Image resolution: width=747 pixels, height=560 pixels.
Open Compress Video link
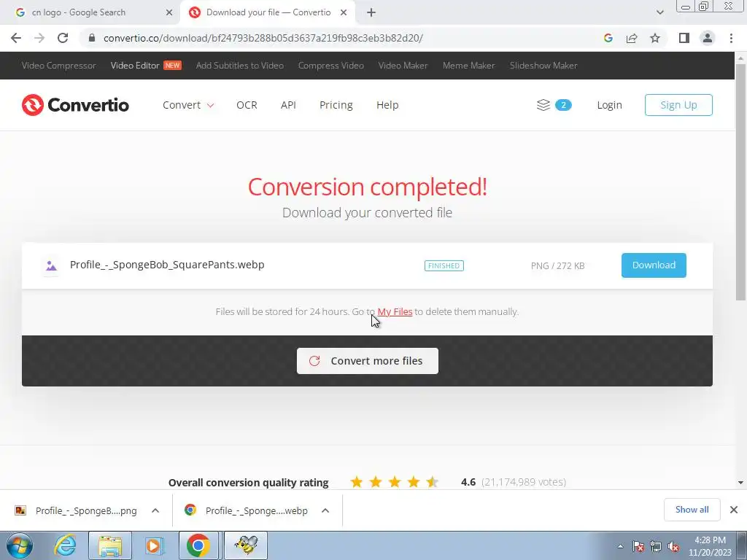tap(331, 66)
